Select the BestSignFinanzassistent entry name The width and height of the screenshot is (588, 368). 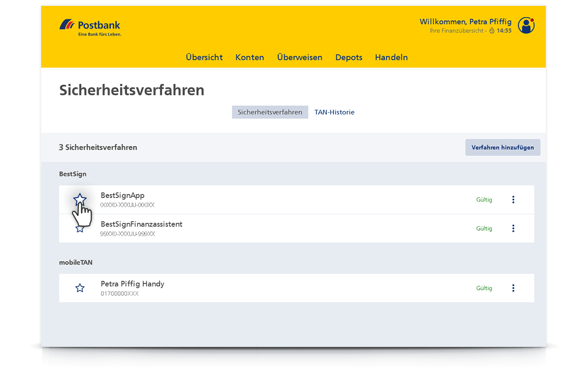[142, 224]
